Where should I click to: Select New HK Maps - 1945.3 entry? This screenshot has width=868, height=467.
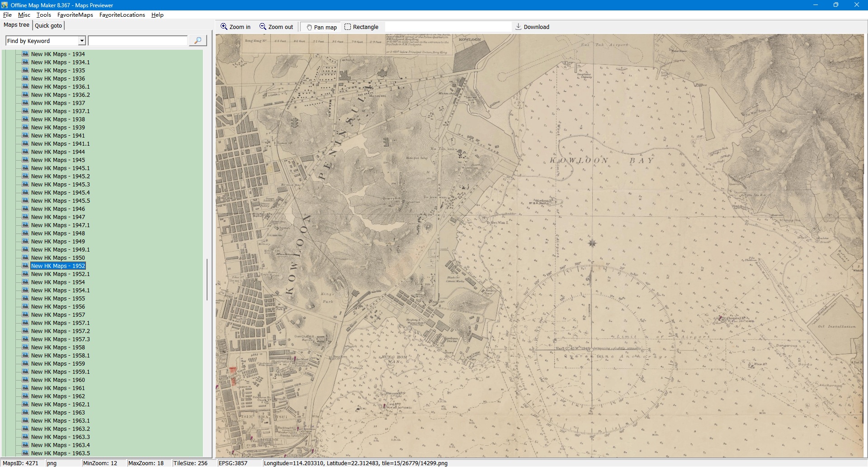(60, 185)
